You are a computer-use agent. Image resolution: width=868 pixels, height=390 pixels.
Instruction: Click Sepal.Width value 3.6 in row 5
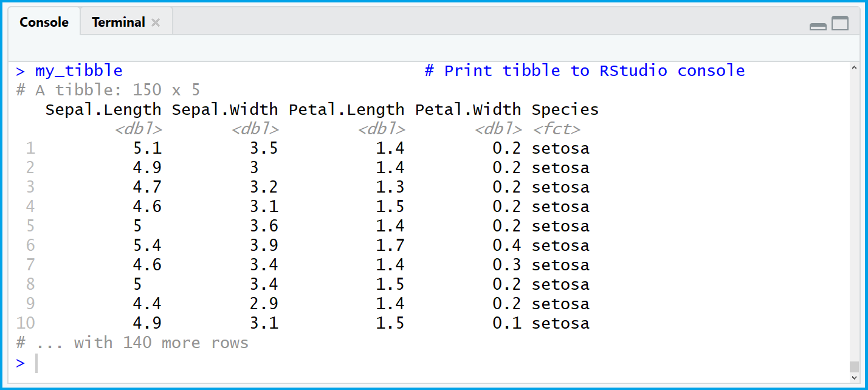264,226
